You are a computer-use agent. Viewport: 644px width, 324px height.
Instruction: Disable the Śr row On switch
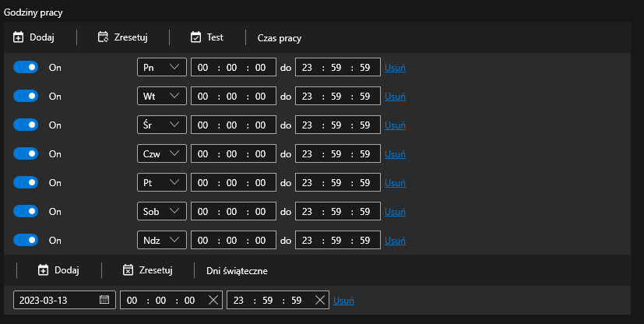tap(26, 125)
